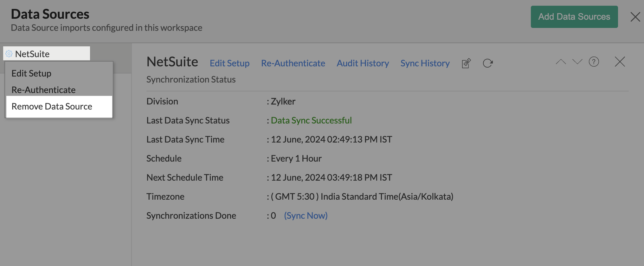Click the down chevron in NetSuite panel
Screen dimensions: 644x266
click(x=577, y=62)
